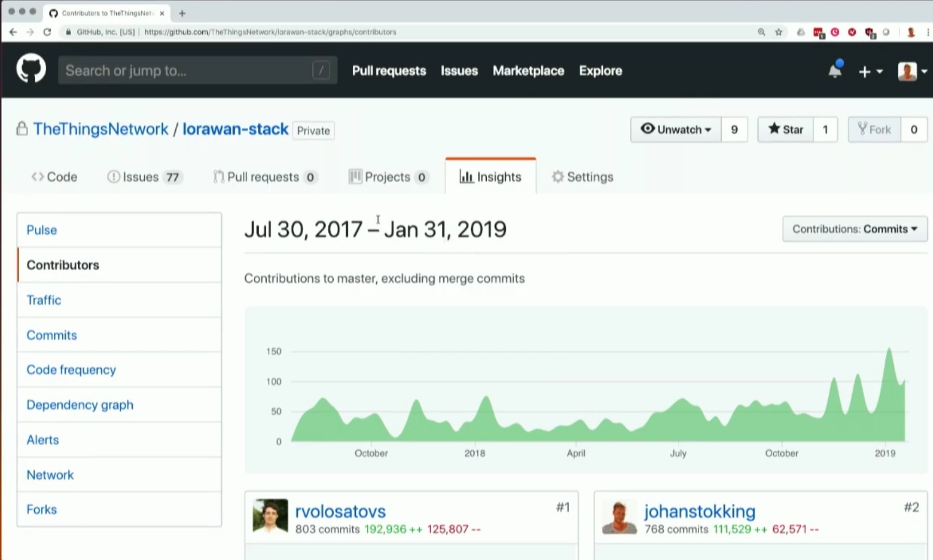Click the browser back arrow

coord(13,32)
